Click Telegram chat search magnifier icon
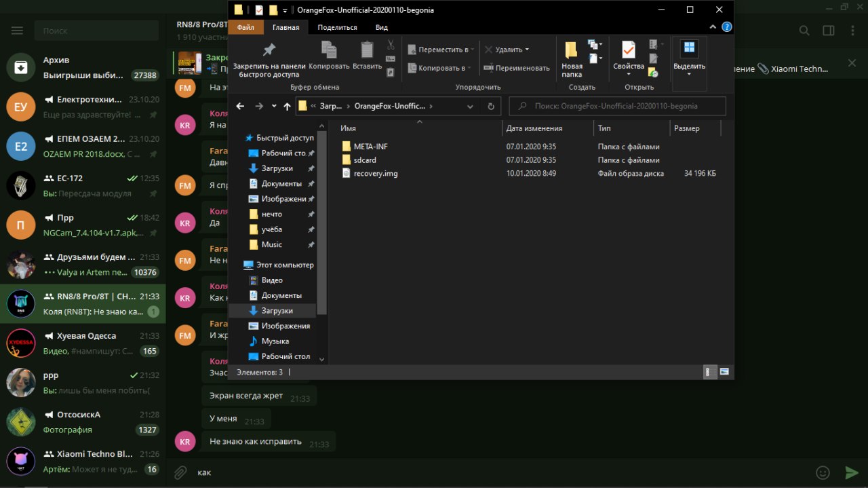The height and width of the screenshot is (488, 868). (804, 31)
